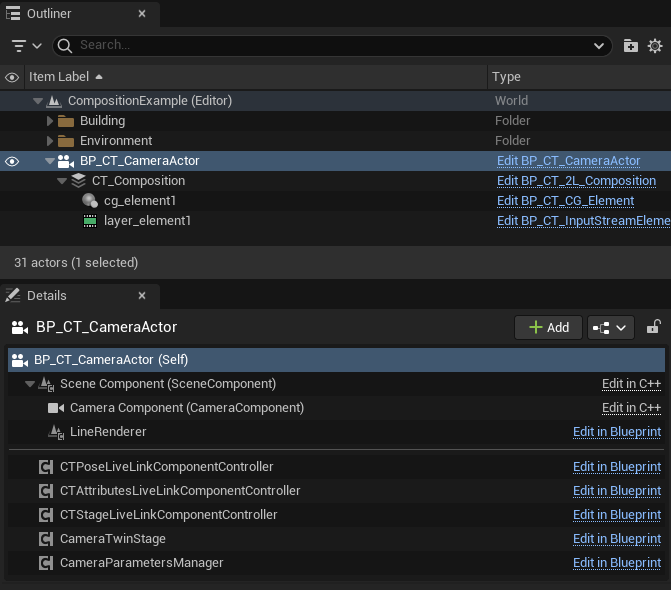Open Outliner settings gear
The height and width of the screenshot is (590, 671).
click(655, 46)
